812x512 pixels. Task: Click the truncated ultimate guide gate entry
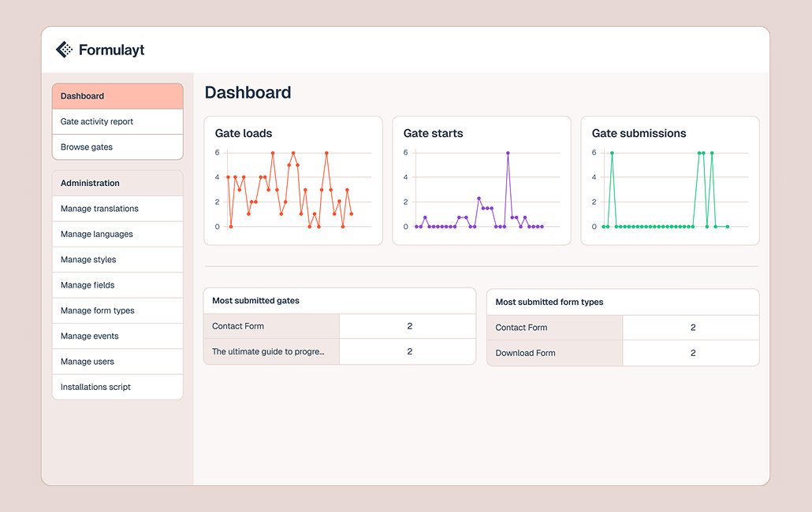pos(269,351)
